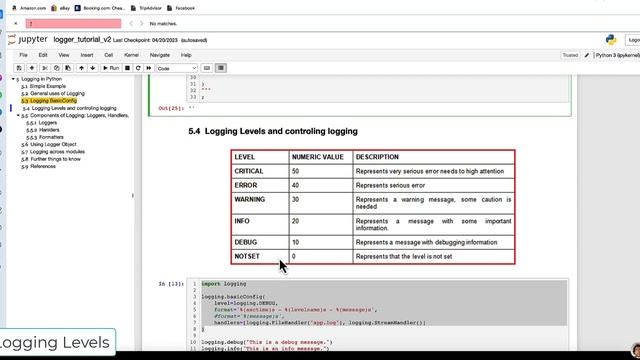Click the Python 3 (ipykernel) kernel name

[x=617, y=55]
